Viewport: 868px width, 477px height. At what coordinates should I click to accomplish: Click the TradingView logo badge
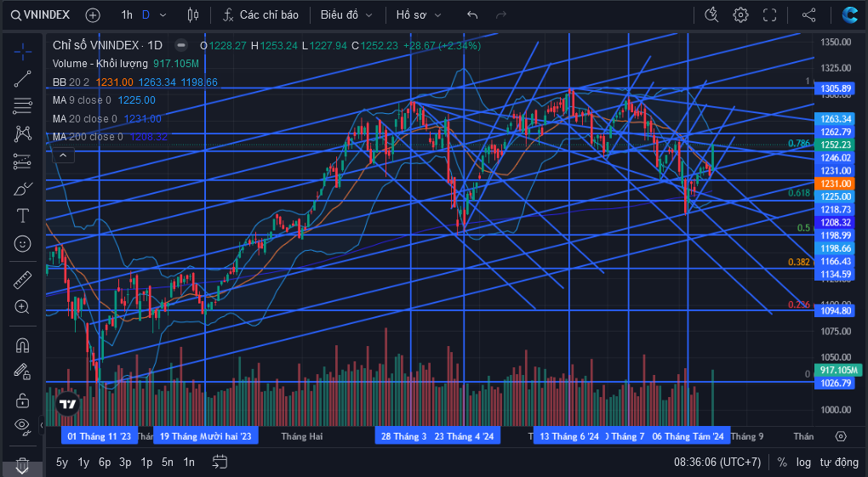[67, 405]
